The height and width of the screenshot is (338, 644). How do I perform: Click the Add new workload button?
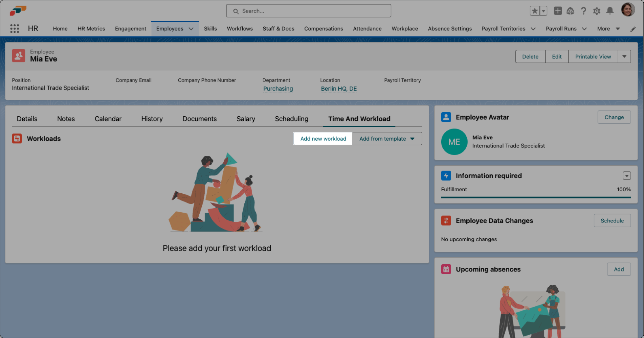pos(323,139)
